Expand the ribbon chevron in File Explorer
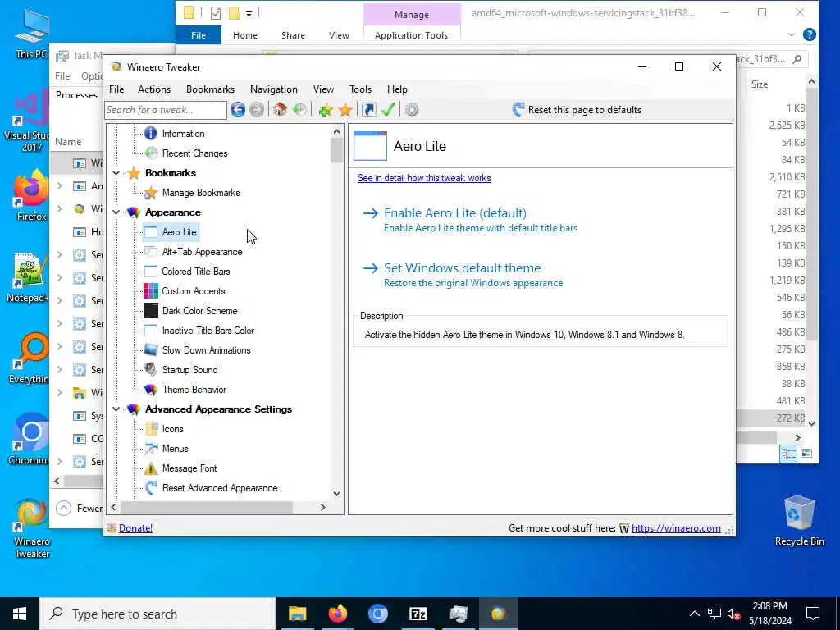This screenshot has width=840, height=630. pos(792,35)
